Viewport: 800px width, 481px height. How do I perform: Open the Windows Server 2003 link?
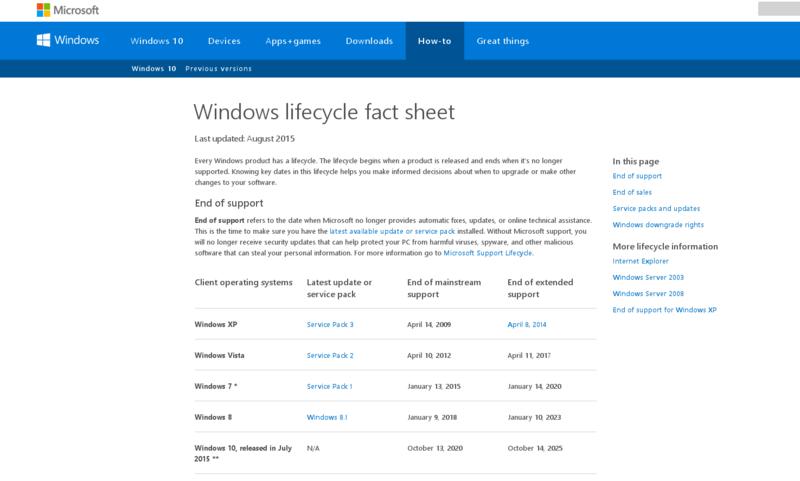coord(648,277)
